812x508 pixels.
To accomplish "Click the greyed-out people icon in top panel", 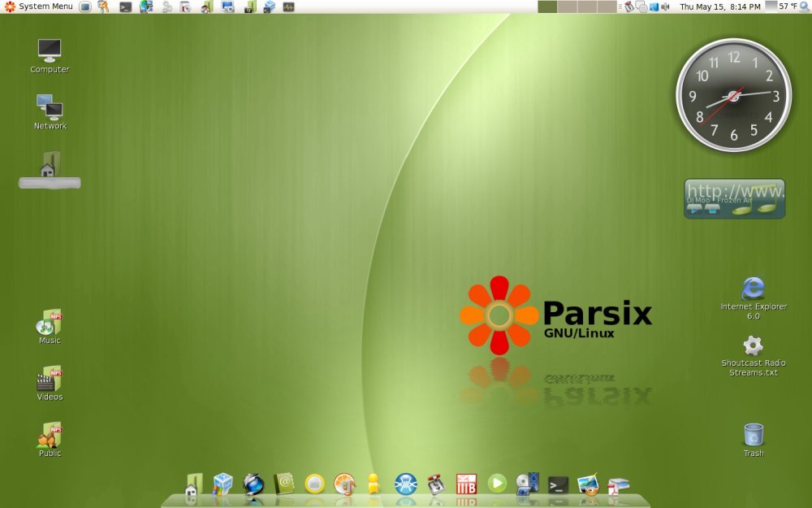I will 167,7.
